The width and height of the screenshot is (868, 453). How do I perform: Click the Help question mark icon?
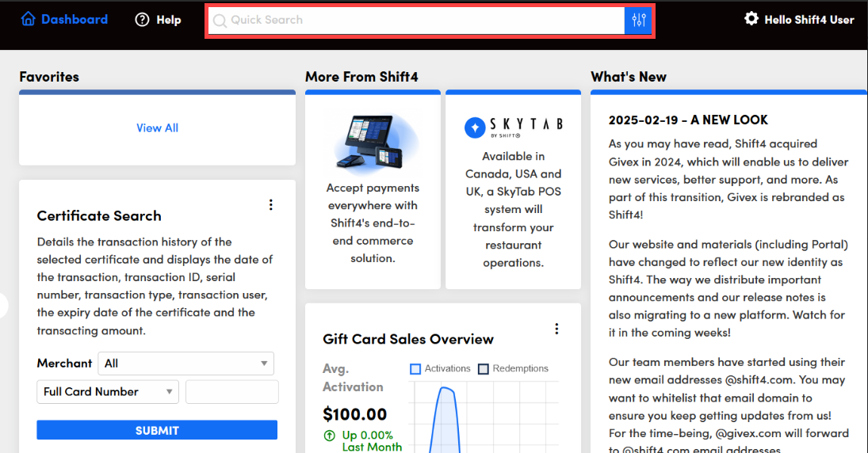tap(142, 20)
